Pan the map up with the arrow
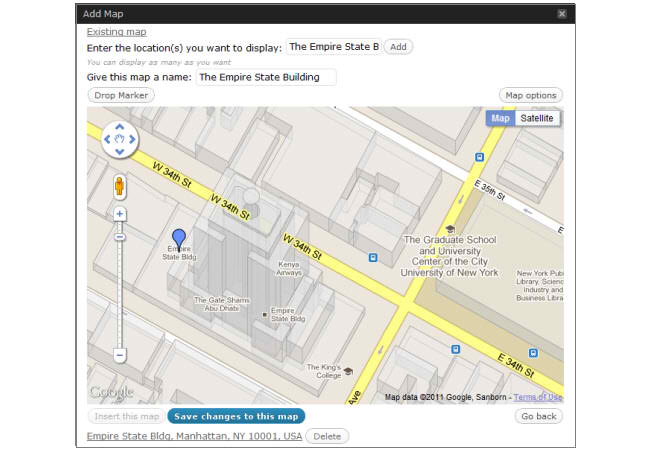Screen dimensions: 650x450 (x=120, y=127)
